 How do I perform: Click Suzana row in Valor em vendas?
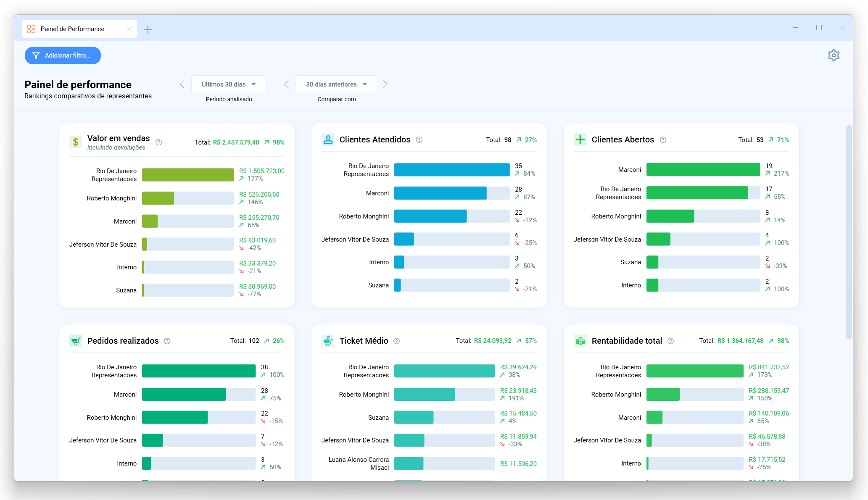tap(177, 290)
